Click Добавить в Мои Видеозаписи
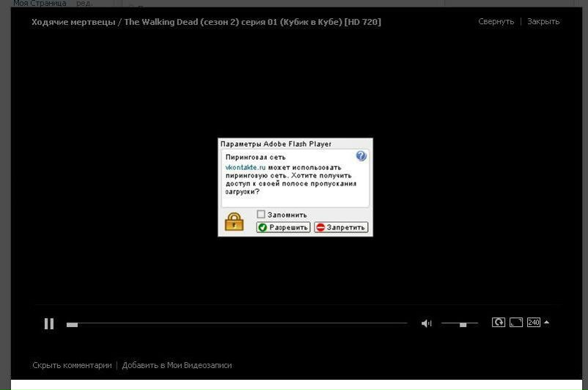Image resolution: width=588 pixels, height=390 pixels. pos(177,365)
